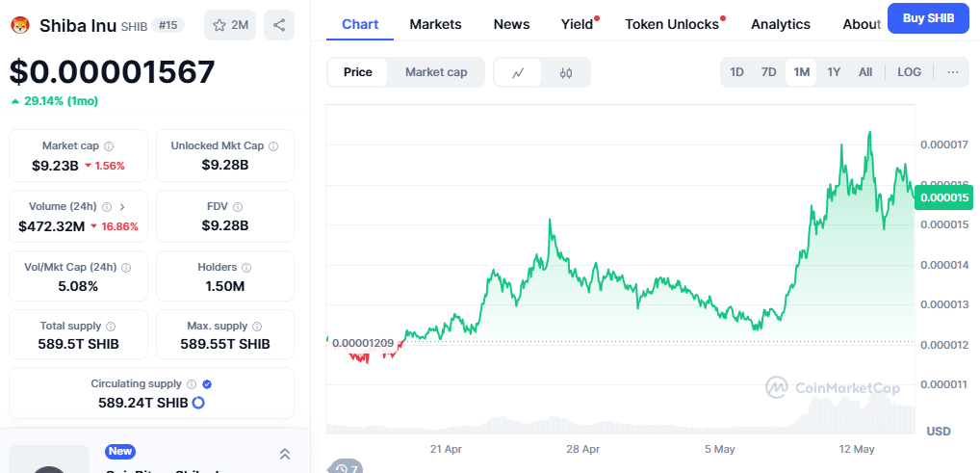
Task: Switch to candlestick chart icon
Action: pyautogui.click(x=566, y=72)
